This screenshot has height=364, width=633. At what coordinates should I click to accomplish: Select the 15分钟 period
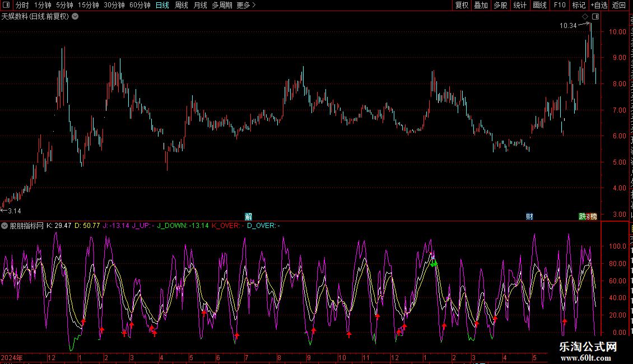pos(88,5)
